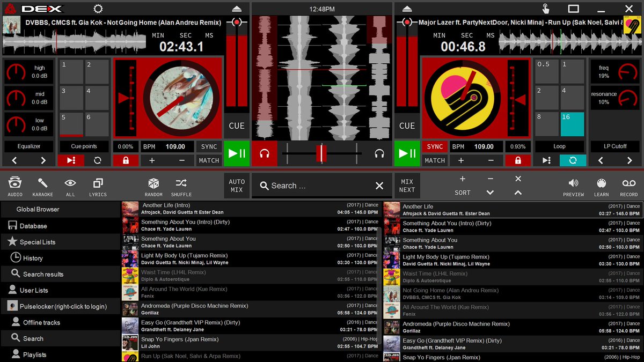Switch LP Cutoff effect to previous
This screenshot has width=644, height=362.
[601, 160]
